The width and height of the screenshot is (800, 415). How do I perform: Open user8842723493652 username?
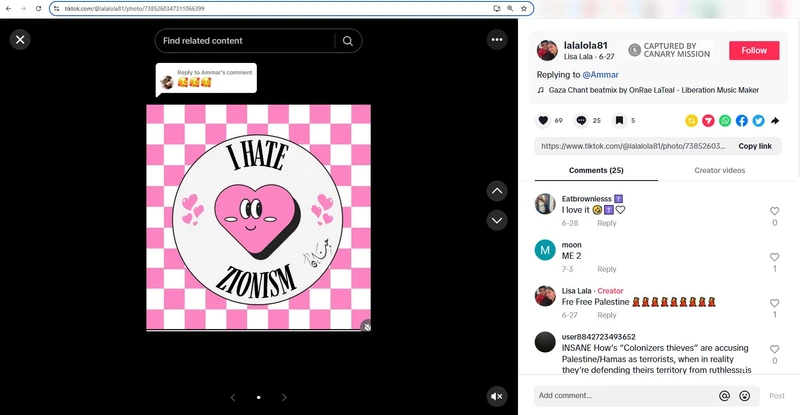(598, 337)
